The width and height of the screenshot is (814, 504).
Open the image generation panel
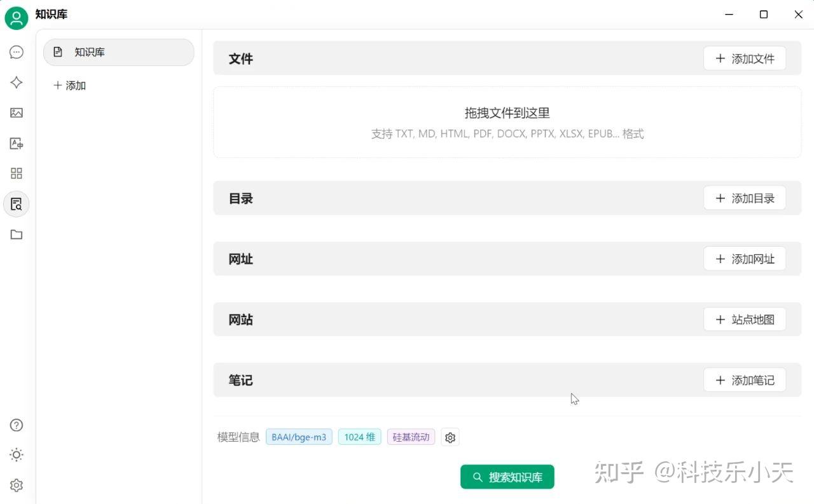tap(16, 113)
